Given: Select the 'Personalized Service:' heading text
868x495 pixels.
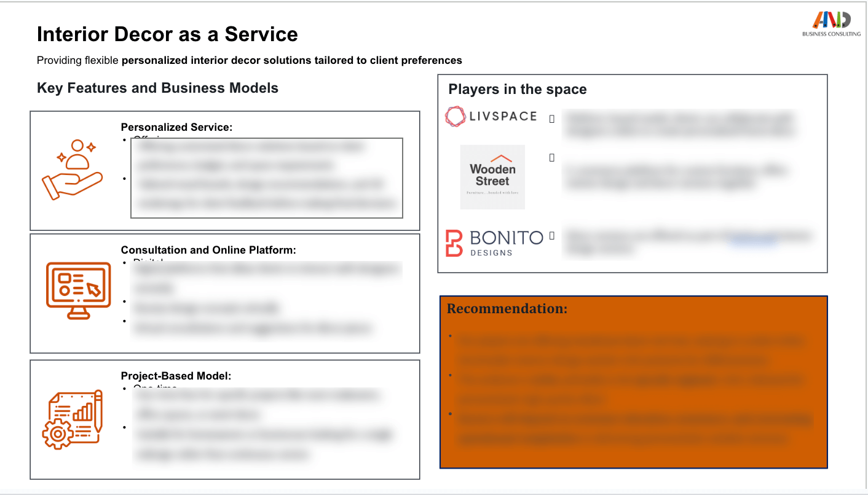Looking at the screenshot, I should click(176, 127).
